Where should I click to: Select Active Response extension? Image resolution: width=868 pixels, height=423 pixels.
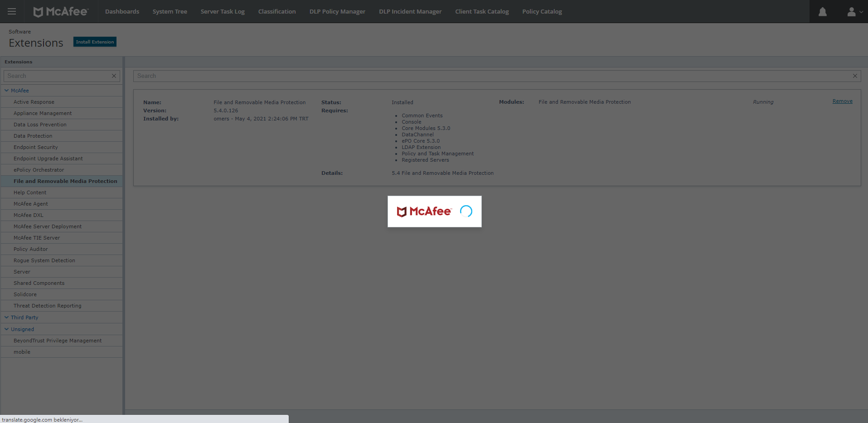[x=62, y=102]
